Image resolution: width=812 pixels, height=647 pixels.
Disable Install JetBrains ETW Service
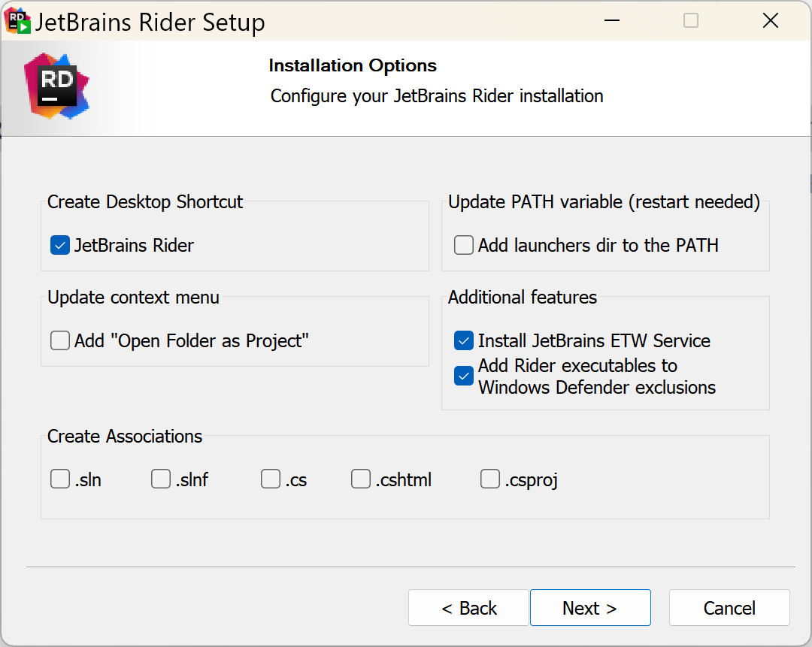(464, 340)
